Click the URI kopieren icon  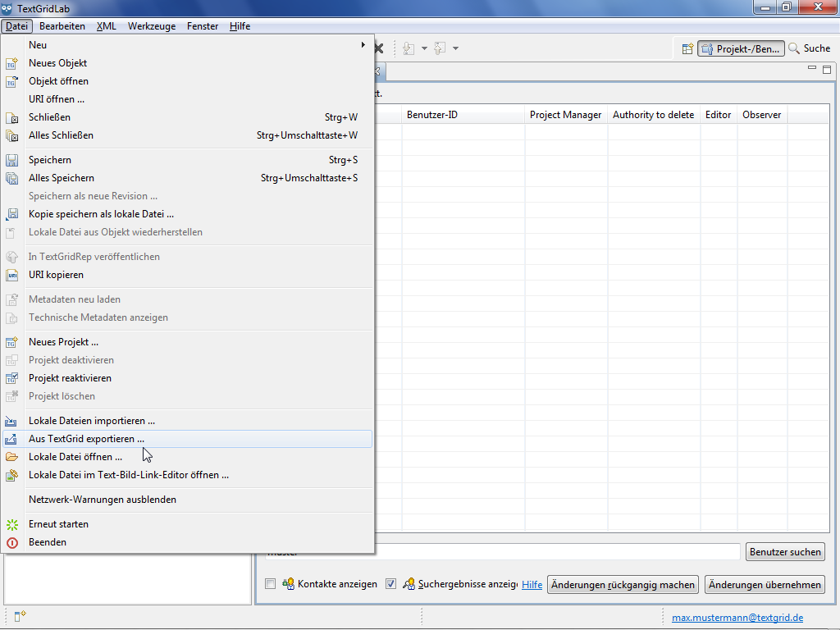12,275
